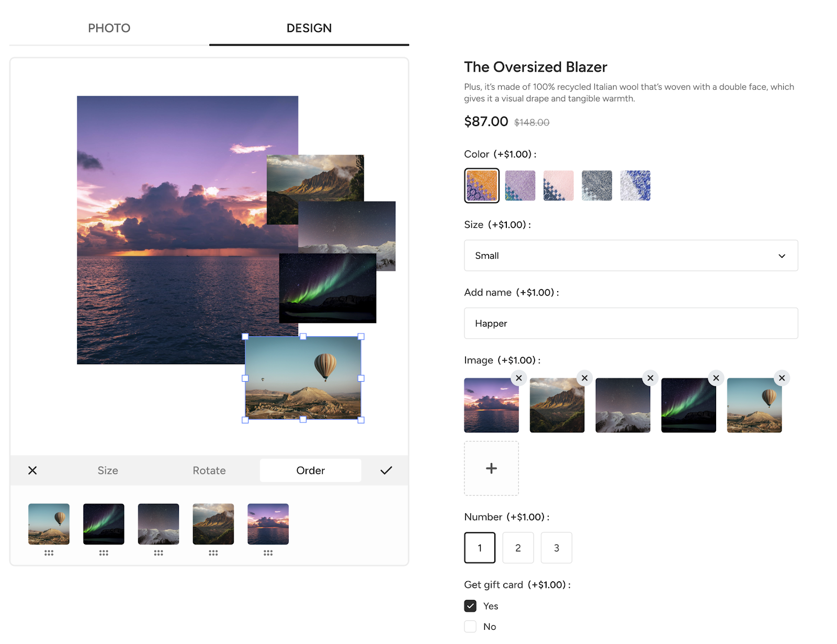837x644 pixels.
Task: Cancel editing with the X icon
Action: [x=32, y=470]
